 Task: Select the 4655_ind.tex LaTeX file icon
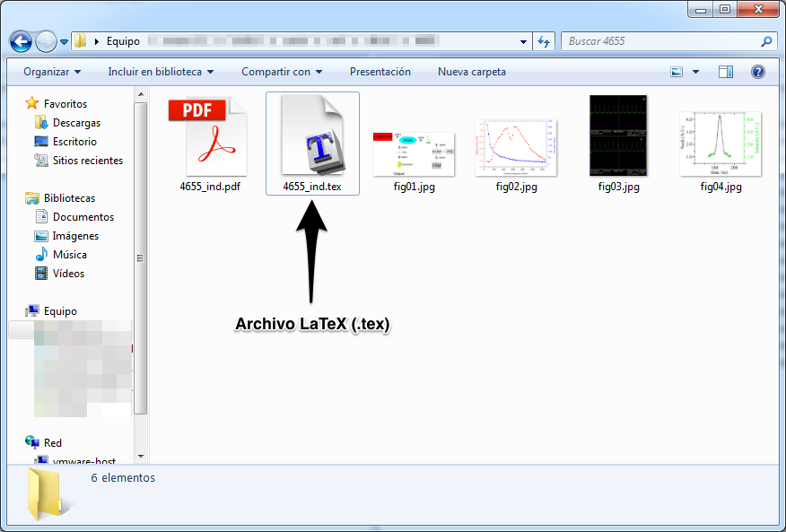[312, 137]
